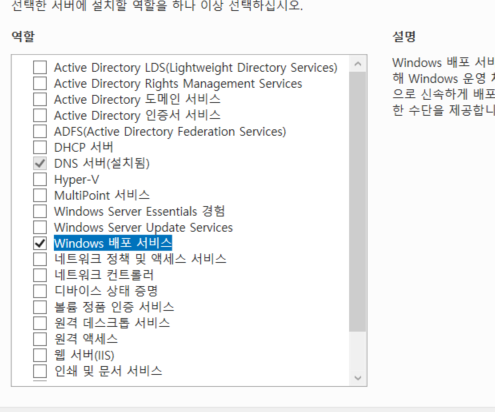The height and width of the screenshot is (412, 495).
Task: Select ADFS(Active Directory Federation Services) label
Action: (x=170, y=132)
